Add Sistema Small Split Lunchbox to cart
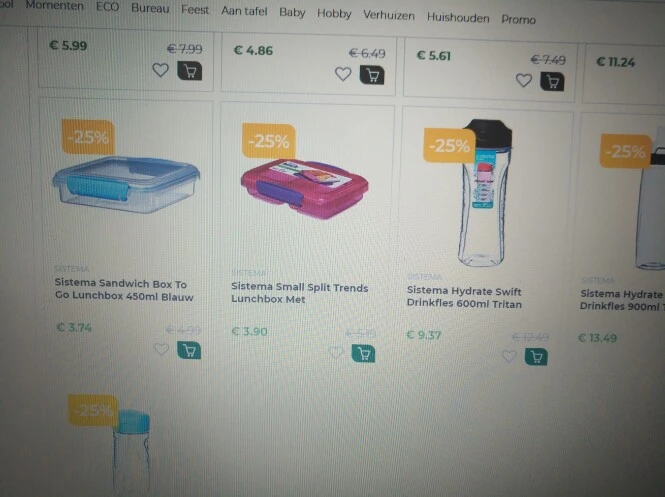Screen dimensions: 665x497 (x=363, y=354)
